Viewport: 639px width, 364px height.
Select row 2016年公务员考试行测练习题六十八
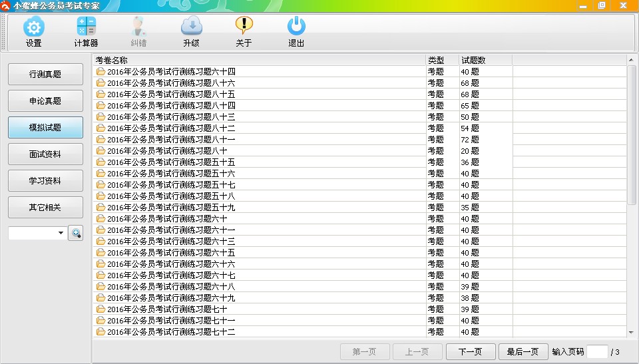(x=360, y=287)
